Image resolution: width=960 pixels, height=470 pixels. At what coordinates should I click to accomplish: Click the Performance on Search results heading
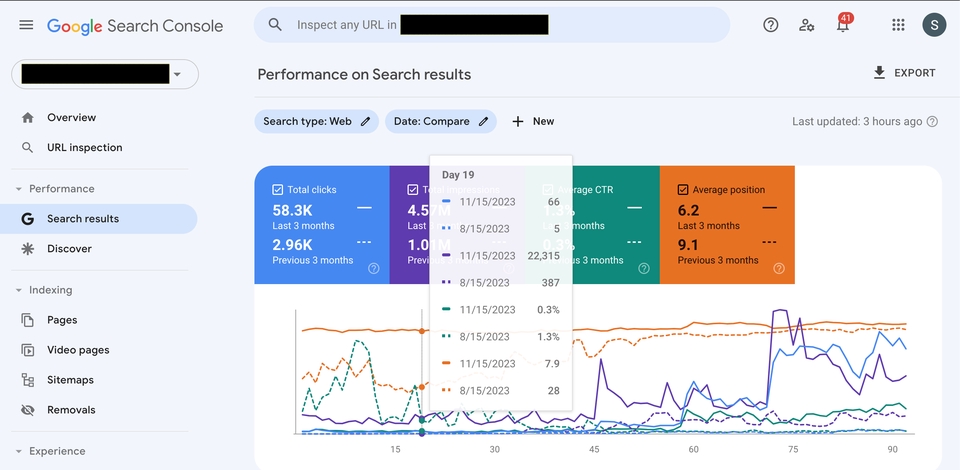point(364,75)
